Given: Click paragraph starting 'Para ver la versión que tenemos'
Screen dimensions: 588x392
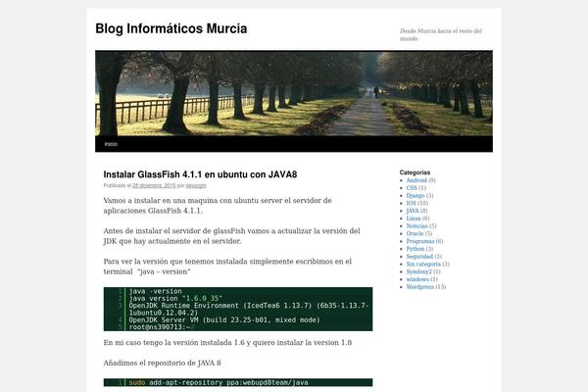Looking at the screenshot, I should click(x=227, y=267).
